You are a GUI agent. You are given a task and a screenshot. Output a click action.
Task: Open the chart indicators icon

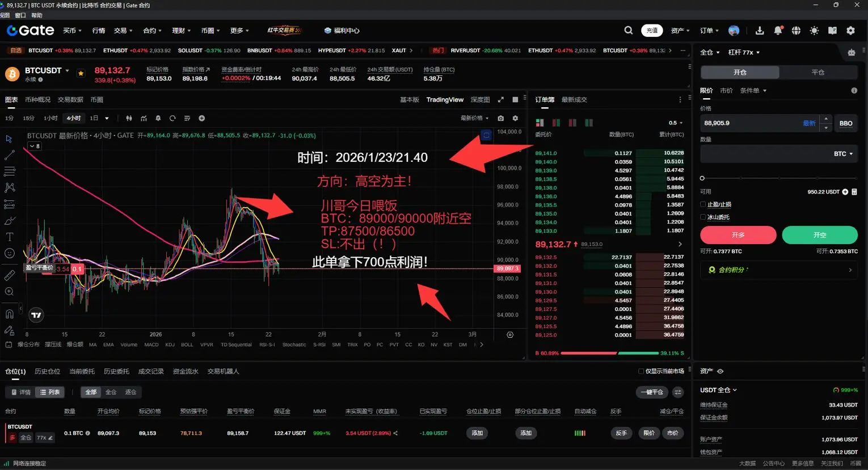pos(144,118)
